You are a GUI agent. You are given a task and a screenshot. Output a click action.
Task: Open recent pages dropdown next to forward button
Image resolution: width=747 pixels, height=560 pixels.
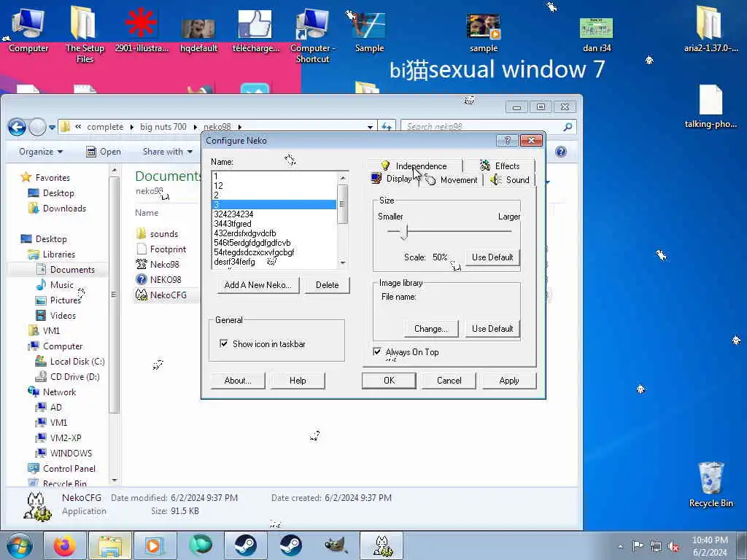click(52, 128)
